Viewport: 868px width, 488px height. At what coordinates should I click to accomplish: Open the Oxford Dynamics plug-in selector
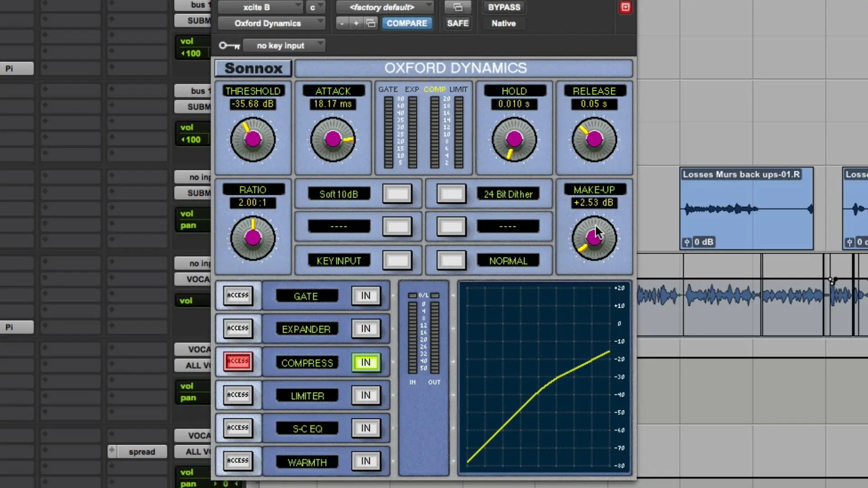[271, 23]
